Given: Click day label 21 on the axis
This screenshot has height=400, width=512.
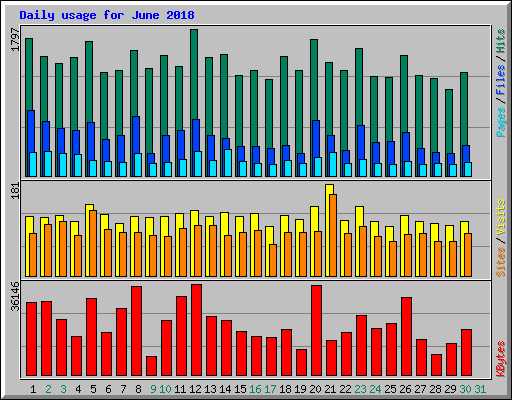Looking at the screenshot, I should tap(330, 389).
